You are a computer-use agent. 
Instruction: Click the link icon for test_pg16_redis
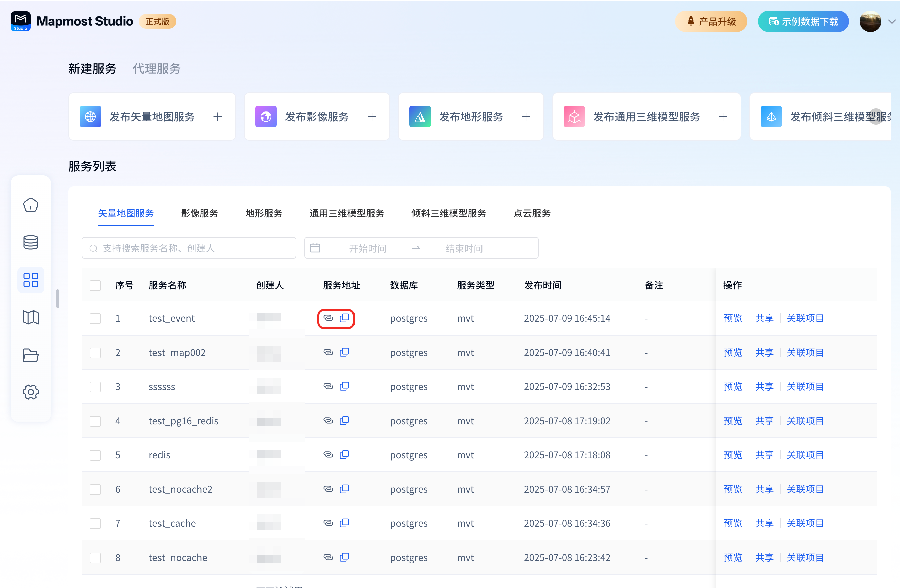(x=328, y=421)
